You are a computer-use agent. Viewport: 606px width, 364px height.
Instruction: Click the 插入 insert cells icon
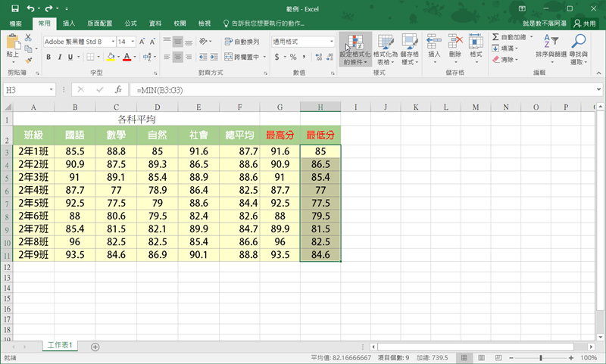click(434, 42)
